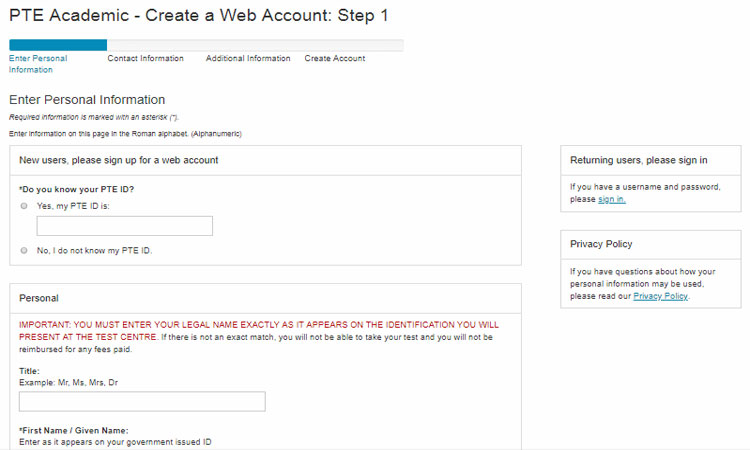Click the PTE ID text field
750x450 pixels.
125,226
